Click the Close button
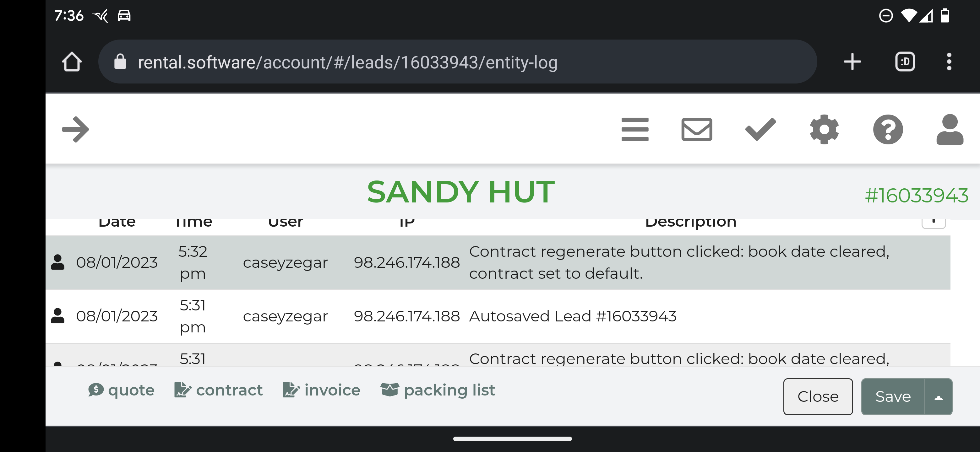980x452 pixels. click(x=818, y=396)
